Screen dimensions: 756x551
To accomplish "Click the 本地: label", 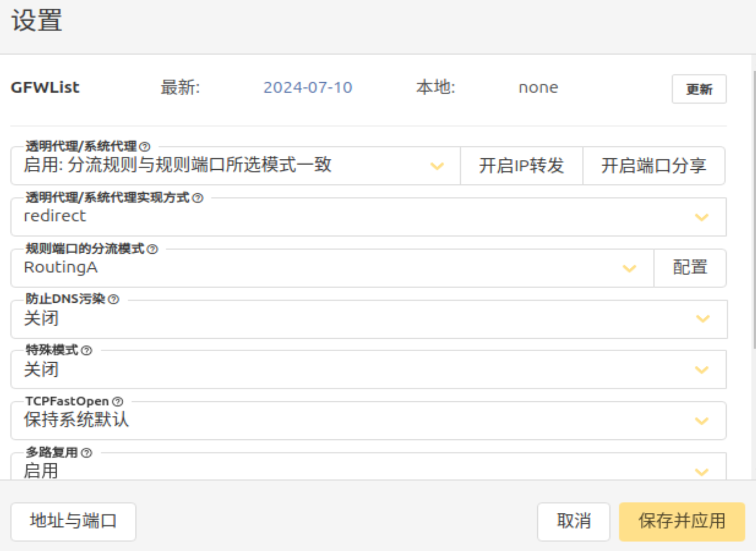I will pos(436,88).
